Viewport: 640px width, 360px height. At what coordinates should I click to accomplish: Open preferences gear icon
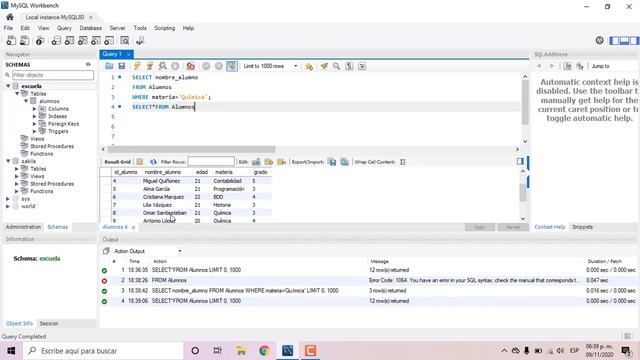click(599, 40)
